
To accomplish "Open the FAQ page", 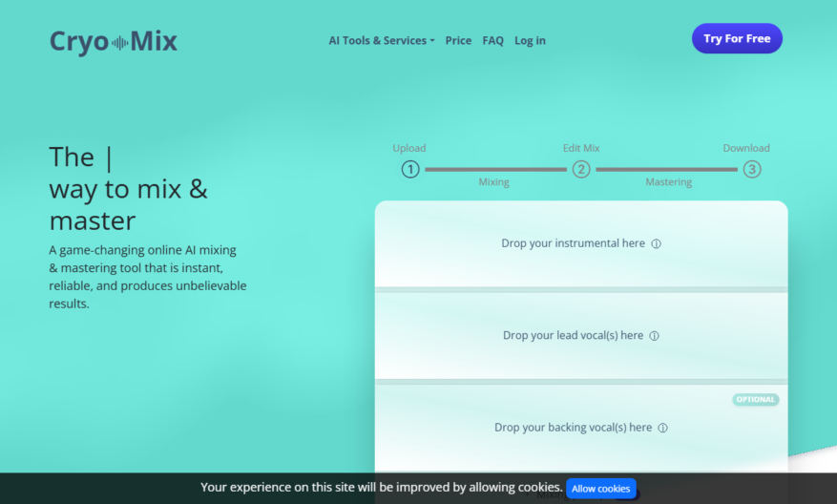I will 492,41.
